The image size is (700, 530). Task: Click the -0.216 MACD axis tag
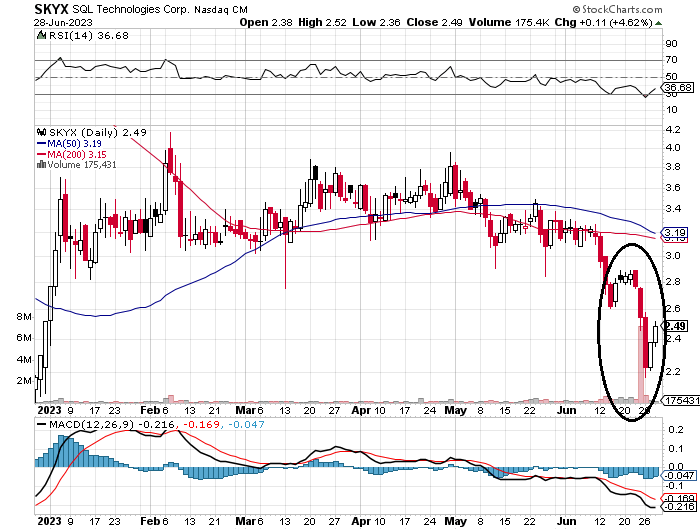point(679,506)
